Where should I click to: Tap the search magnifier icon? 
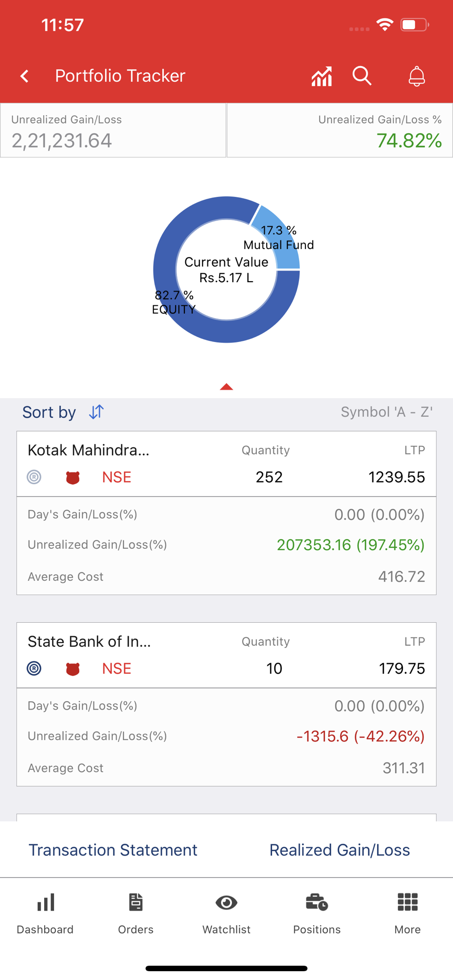(x=362, y=76)
